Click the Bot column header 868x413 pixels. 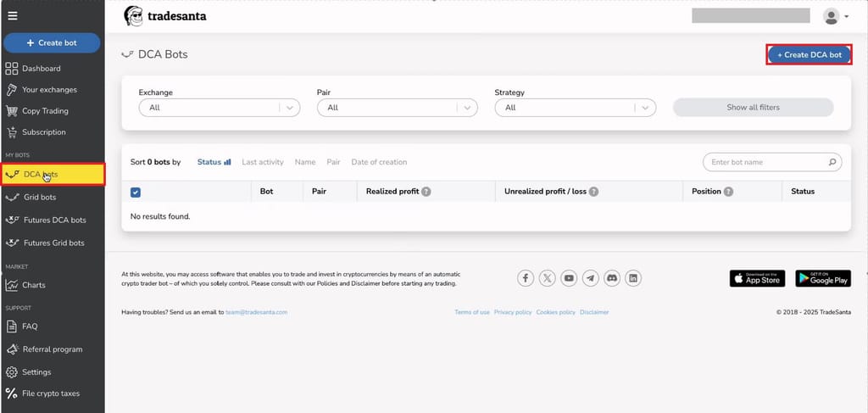pos(266,192)
